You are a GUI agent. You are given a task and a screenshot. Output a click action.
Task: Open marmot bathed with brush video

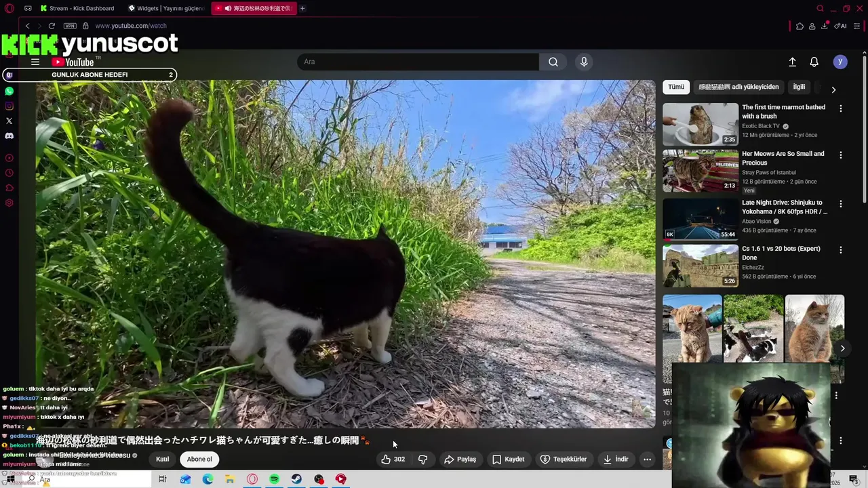(x=701, y=124)
